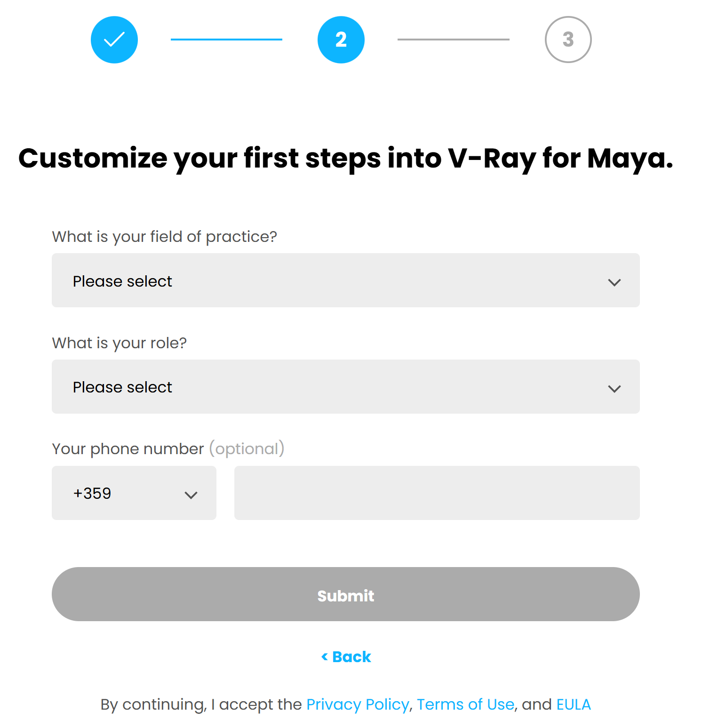Click the blue progress line after step one
This screenshot has height=728, width=702.
[226, 40]
